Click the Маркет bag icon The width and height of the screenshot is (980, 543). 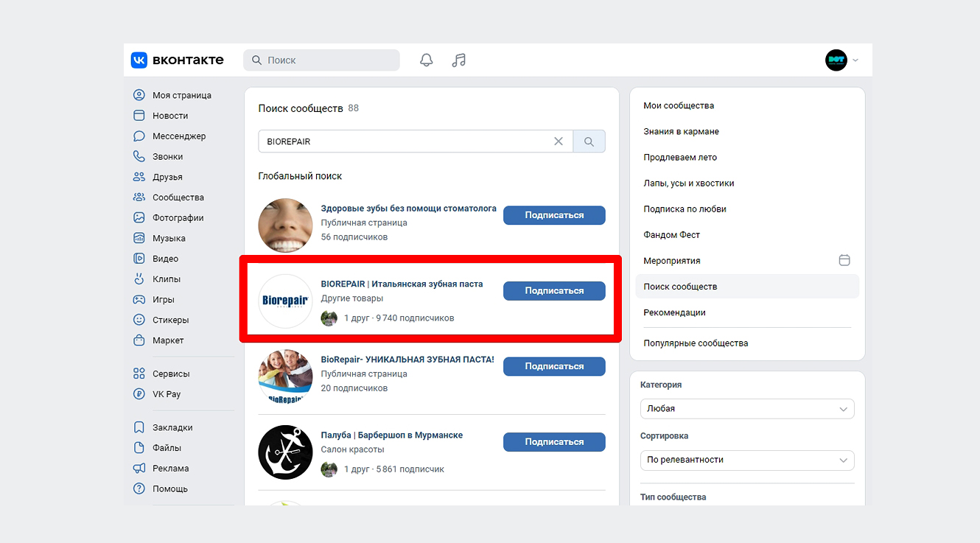[x=139, y=340]
